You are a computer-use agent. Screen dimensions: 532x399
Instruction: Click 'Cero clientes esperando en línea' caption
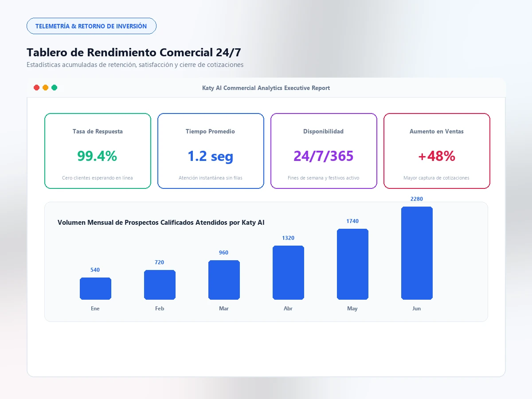pyautogui.click(x=98, y=178)
